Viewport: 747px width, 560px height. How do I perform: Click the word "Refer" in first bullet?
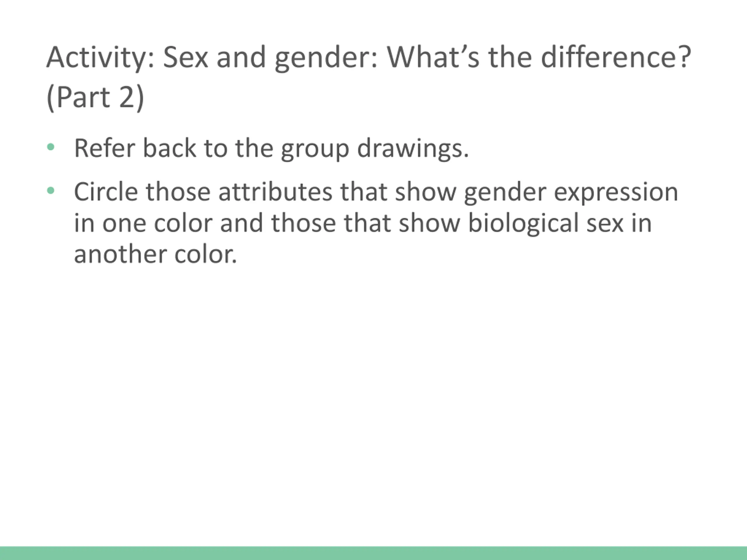point(105,148)
